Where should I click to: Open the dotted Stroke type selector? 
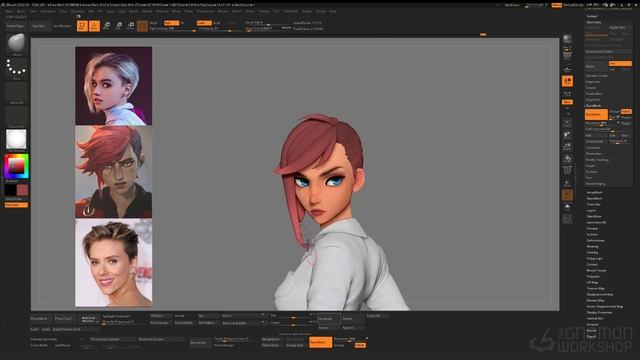pyautogui.click(x=16, y=68)
